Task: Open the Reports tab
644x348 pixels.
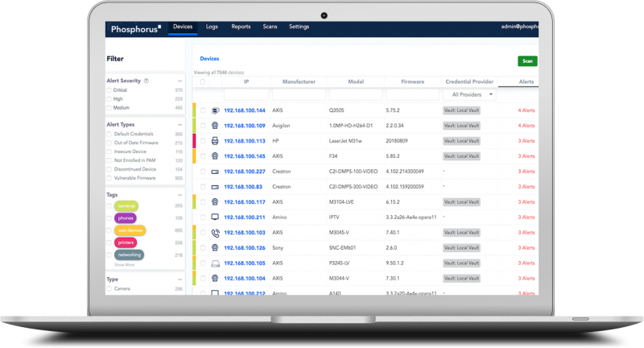Action: (241, 27)
